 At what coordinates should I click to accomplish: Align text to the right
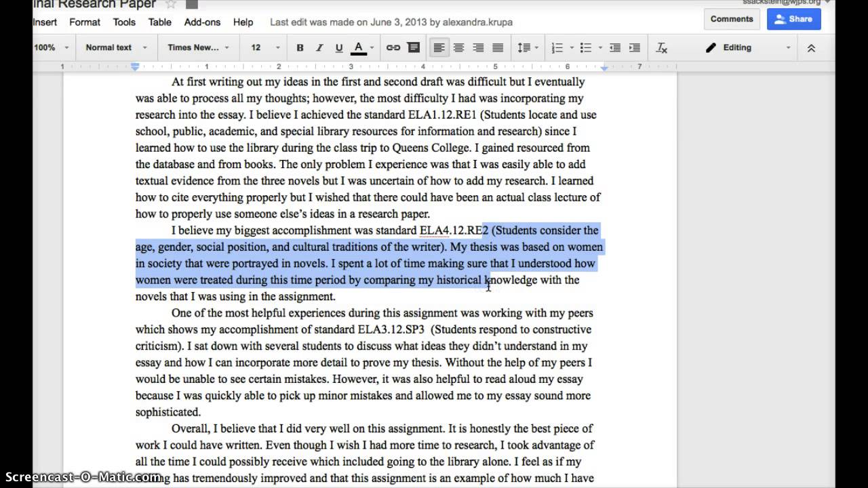(x=478, y=47)
